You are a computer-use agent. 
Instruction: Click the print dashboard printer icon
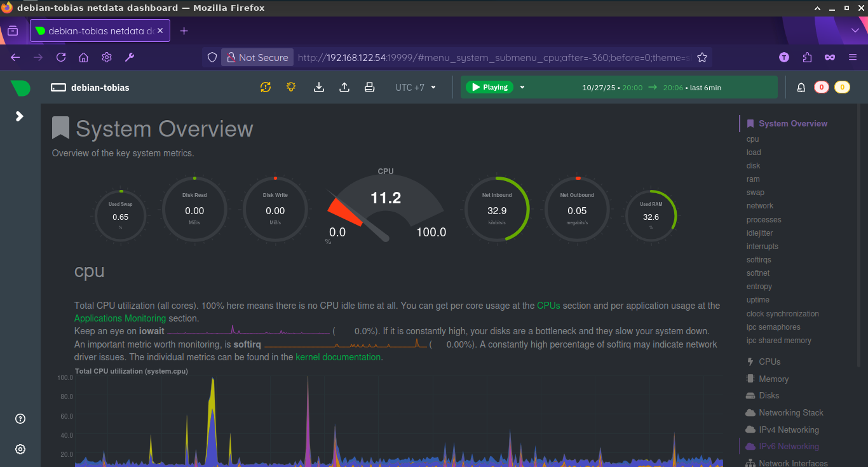(369, 87)
